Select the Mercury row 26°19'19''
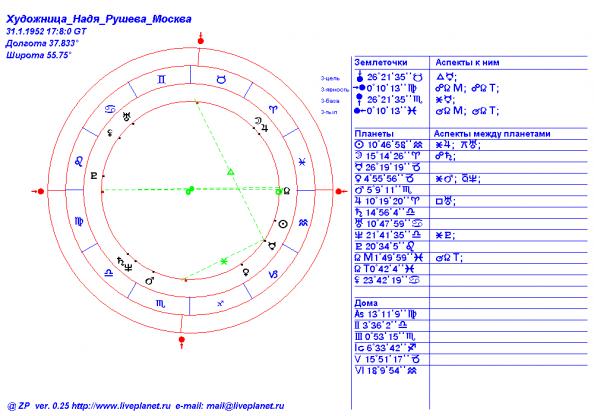594x416 pixels. click(x=388, y=167)
